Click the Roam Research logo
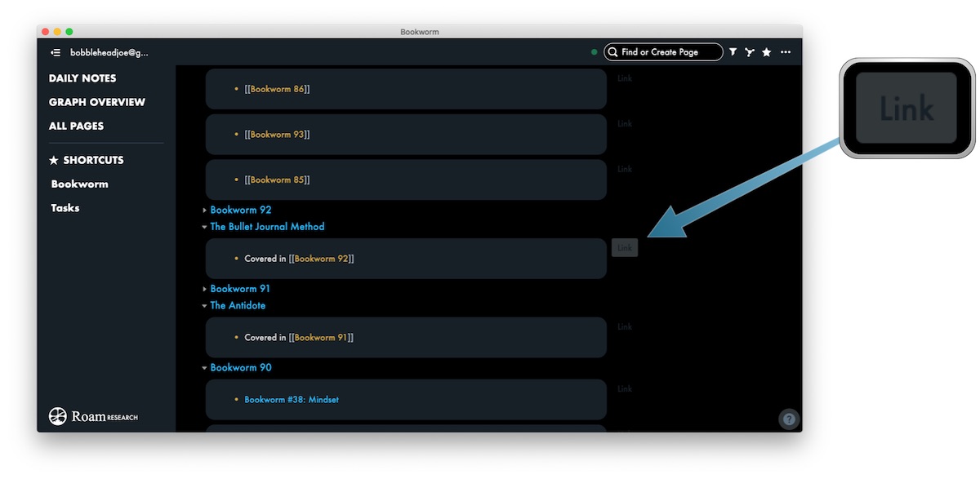This screenshot has height=479, width=980. [93, 416]
